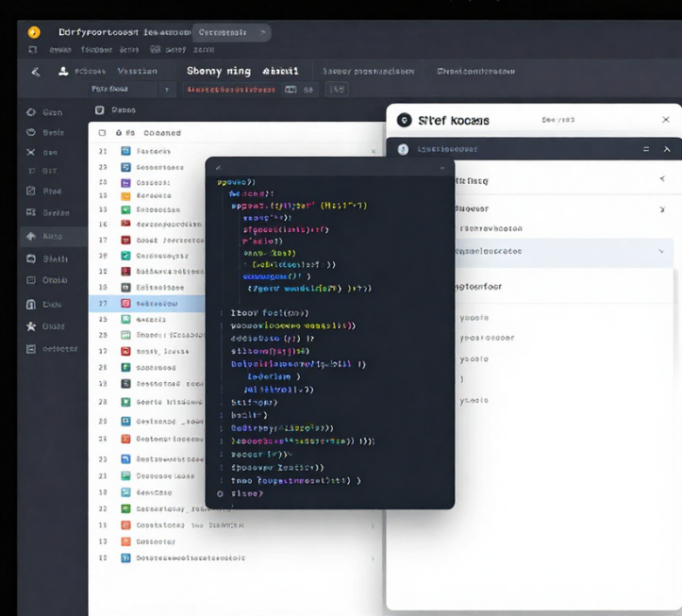Select the highlighted home arrow sidebar icon

point(31,237)
